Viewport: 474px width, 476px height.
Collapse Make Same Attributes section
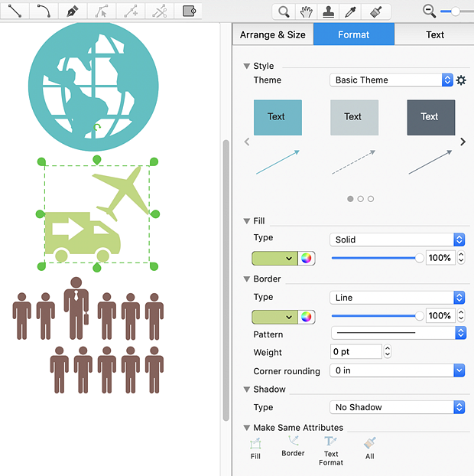pyautogui.click(x=246, y=428)
